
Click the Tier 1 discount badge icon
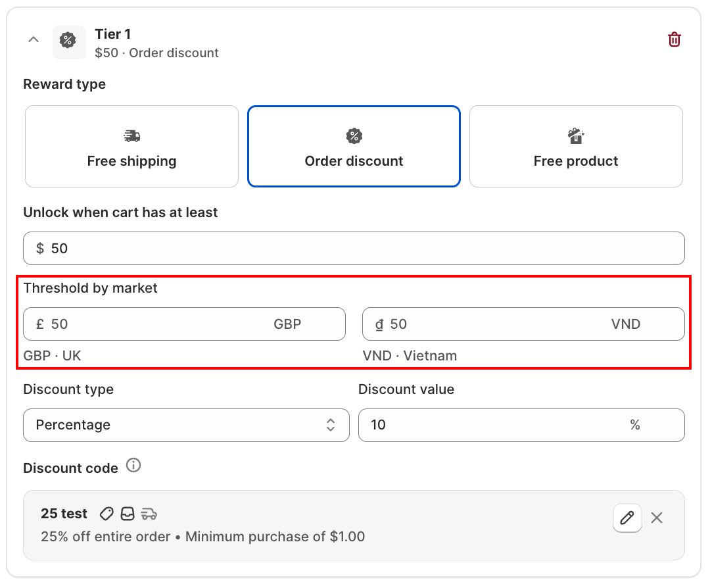[x=69, y=41]
